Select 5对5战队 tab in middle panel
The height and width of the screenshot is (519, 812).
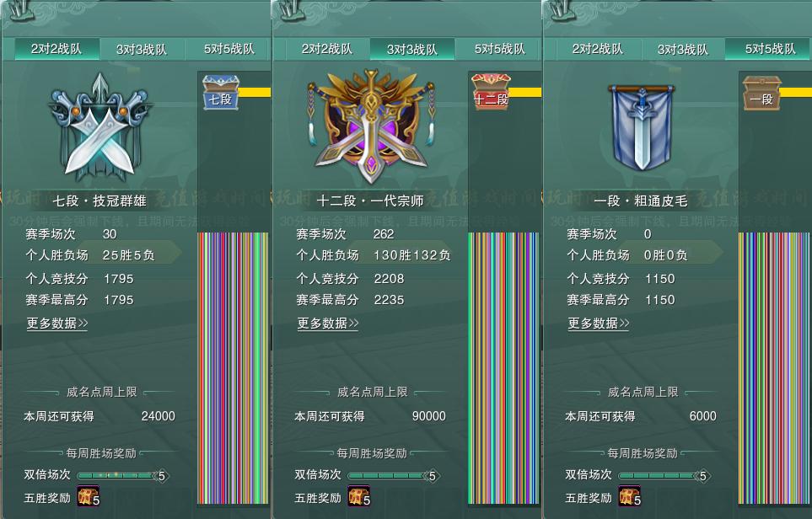pyautogui.click(x=499, y=49)
